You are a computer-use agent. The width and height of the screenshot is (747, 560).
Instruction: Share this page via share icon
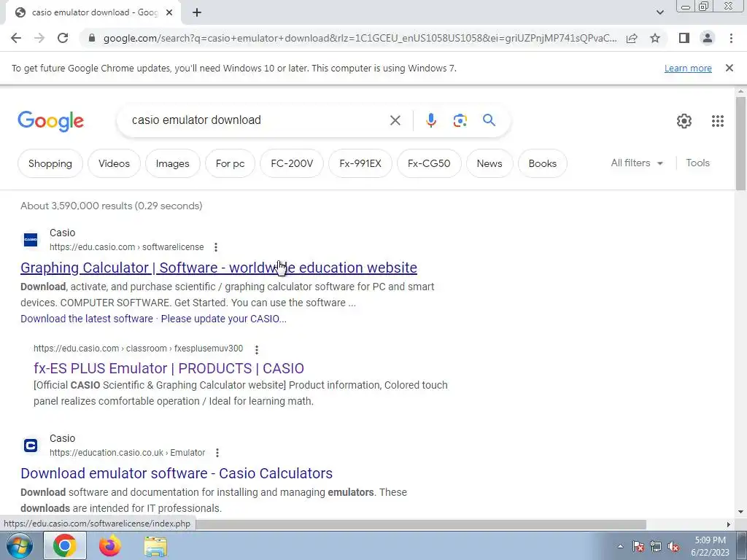tap(632, 38)
